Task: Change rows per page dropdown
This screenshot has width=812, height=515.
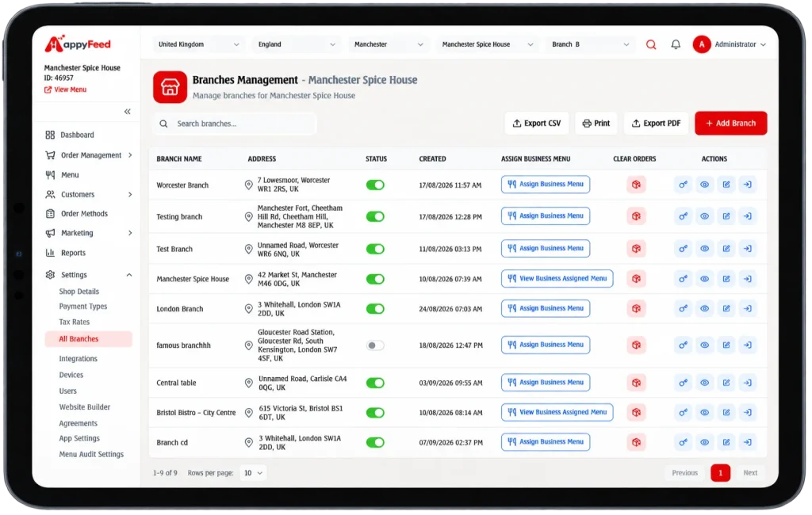Action: [253, 473]
